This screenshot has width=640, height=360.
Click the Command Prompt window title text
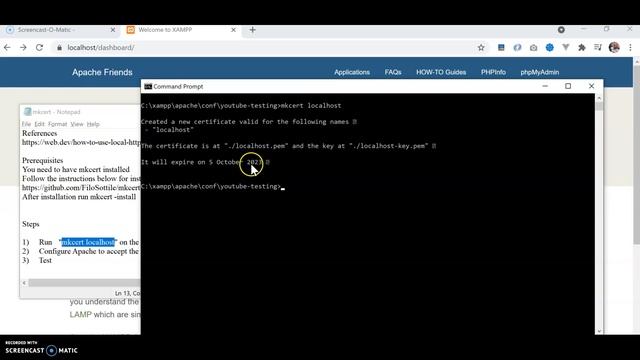click(x=178, y=87)
